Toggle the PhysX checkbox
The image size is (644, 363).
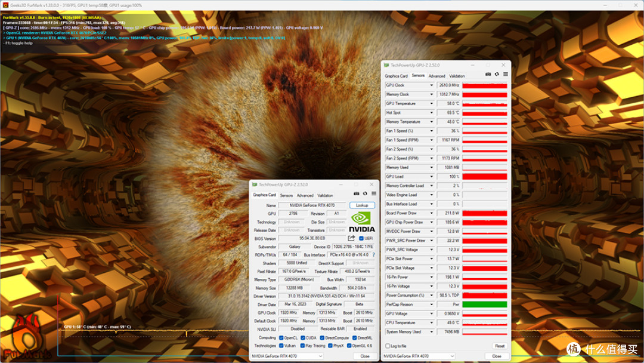tap(330, 346)
